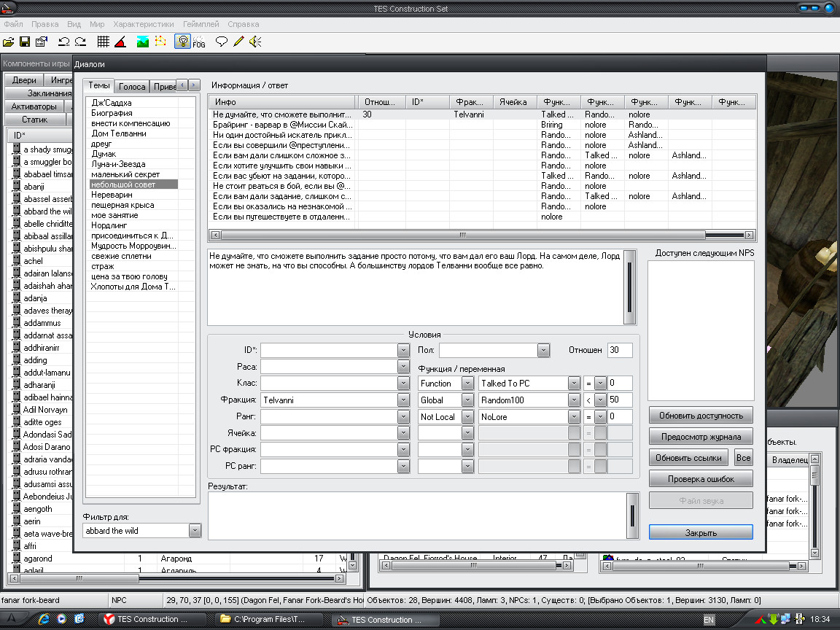This screenshot has width=840, height=630.
Task: Click the path grid editing icon
Action: pos(160,42)
